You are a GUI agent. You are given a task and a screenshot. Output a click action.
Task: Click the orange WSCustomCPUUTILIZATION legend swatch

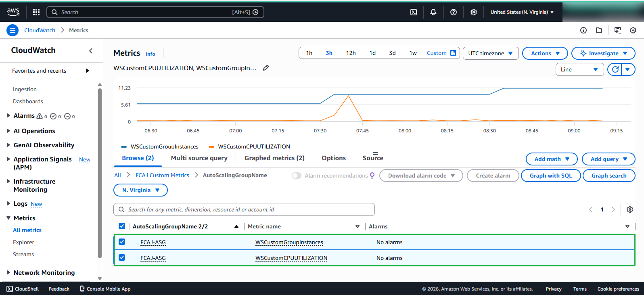pos(211,147)
